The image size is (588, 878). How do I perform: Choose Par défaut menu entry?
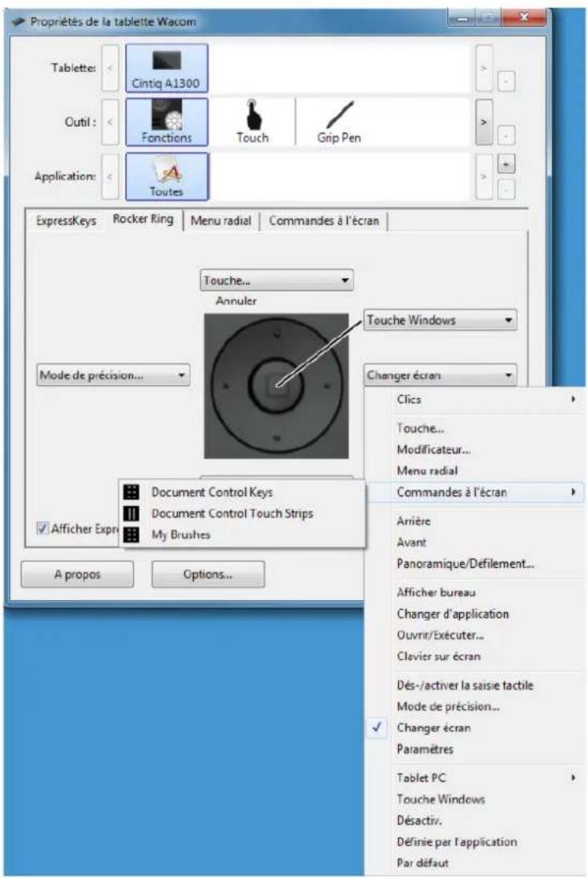tap(475, 863)
